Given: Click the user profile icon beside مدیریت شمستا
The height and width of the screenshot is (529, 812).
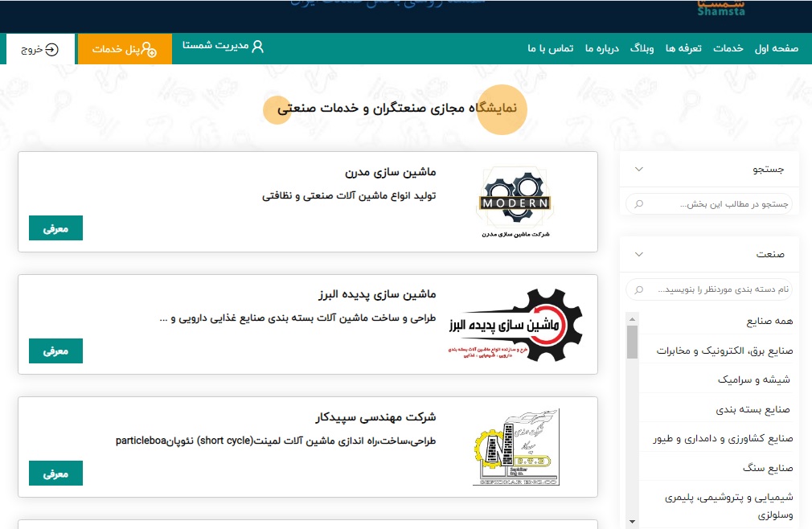Looking at the screenshot, I should point(257,47).
